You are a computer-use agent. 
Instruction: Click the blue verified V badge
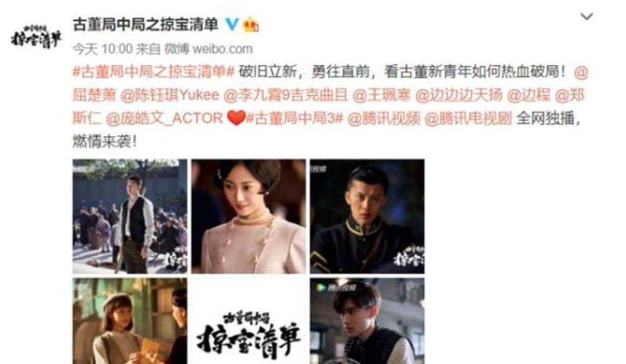[232, 25]
